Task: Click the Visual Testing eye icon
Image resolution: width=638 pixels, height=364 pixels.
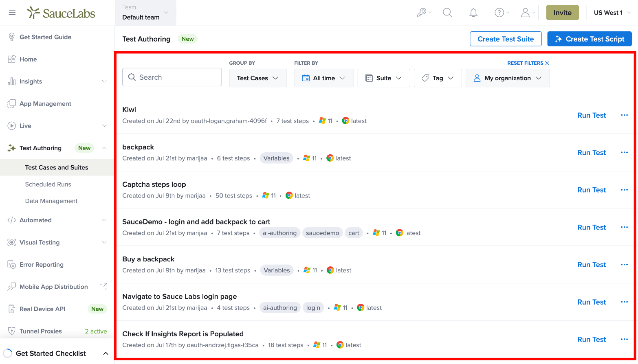Action: [11, 242]
